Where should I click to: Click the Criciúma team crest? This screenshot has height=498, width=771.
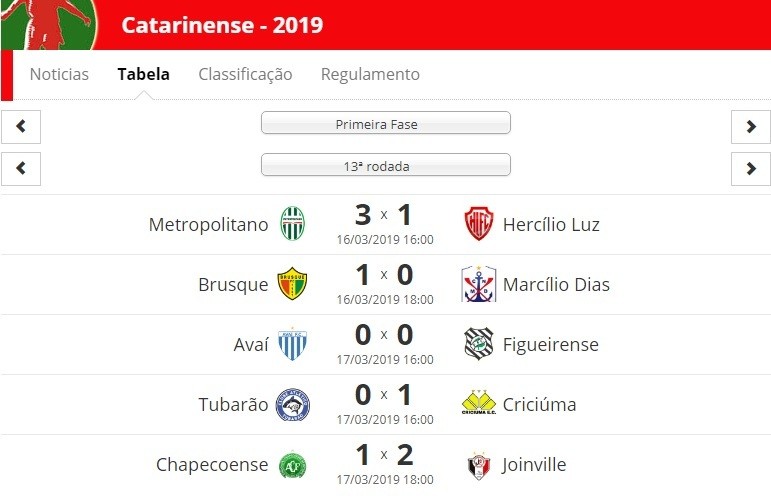coord(478,403)
